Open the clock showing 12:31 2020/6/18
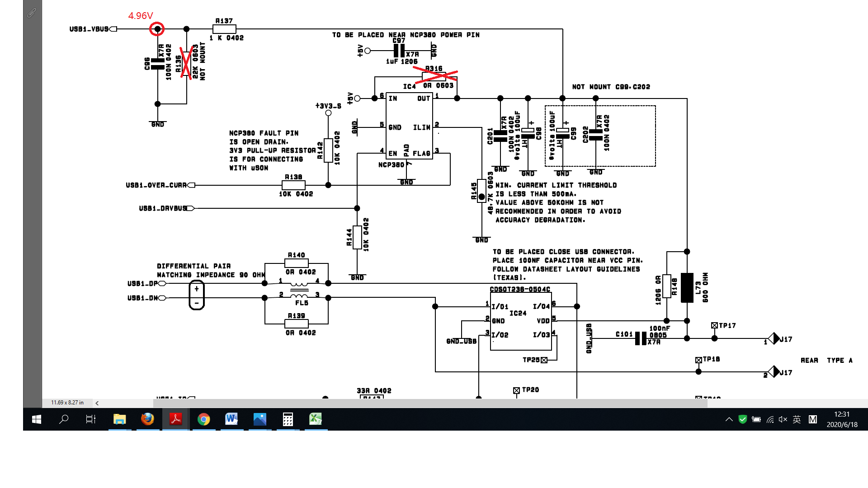This screenshot has height=488, width=868. click(x=842, y=419)
